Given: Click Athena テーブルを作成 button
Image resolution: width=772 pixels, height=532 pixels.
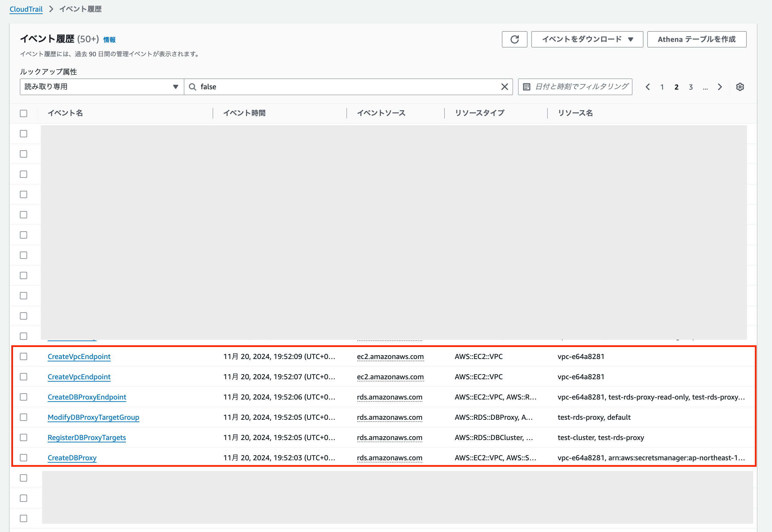Looking at the screenshot, I should pos(697,39).
